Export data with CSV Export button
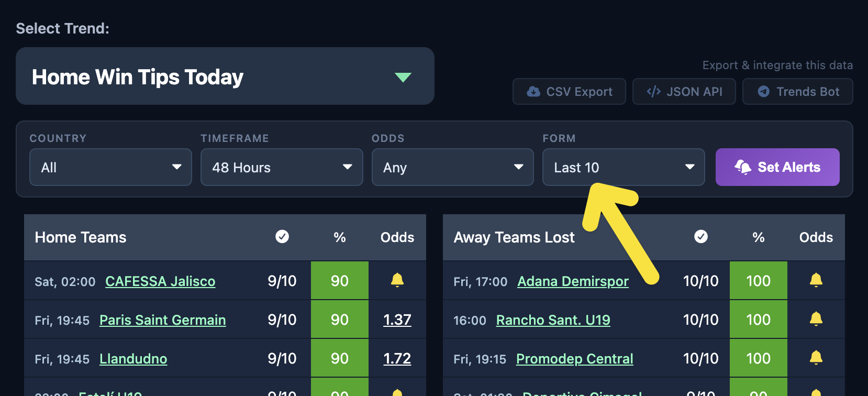 pyautogui.click(x=569, y=92)
